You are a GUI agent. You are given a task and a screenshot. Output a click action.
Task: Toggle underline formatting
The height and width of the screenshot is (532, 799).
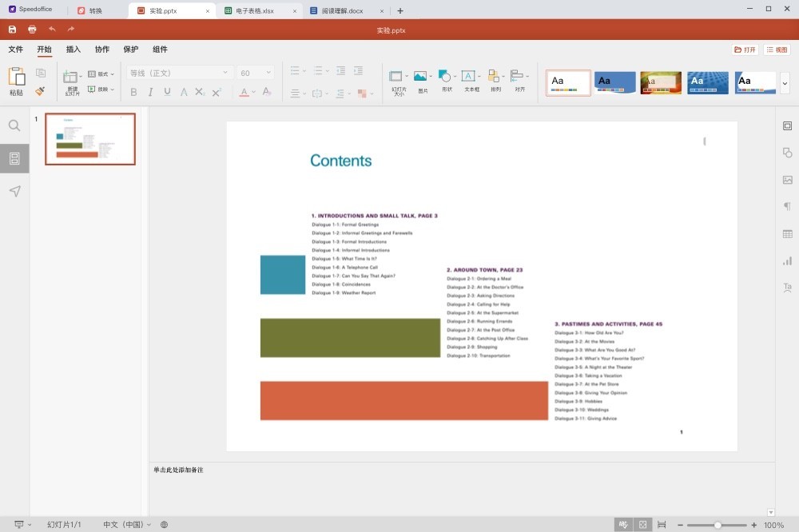pos(167,92)
